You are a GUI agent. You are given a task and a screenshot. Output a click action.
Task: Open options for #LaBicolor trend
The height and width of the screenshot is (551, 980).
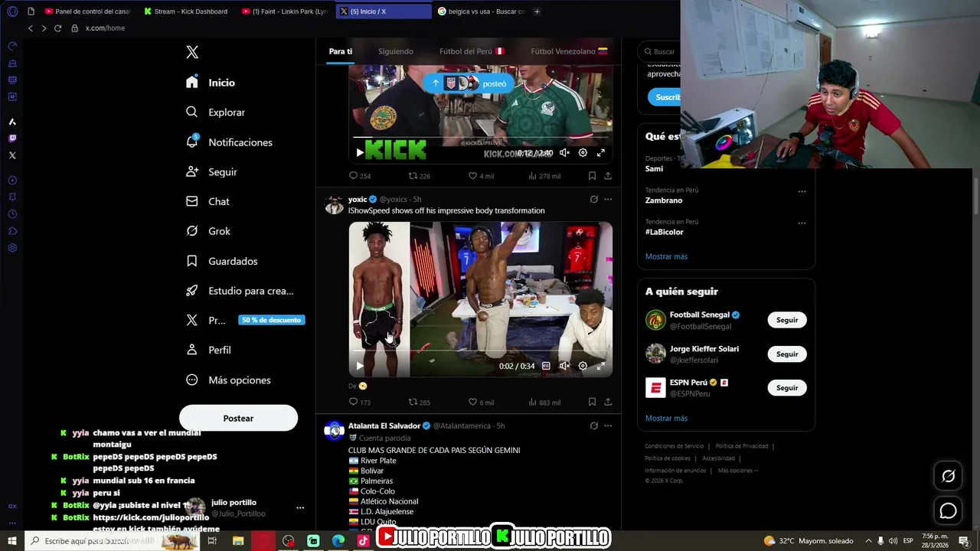(x=802, y=223)
